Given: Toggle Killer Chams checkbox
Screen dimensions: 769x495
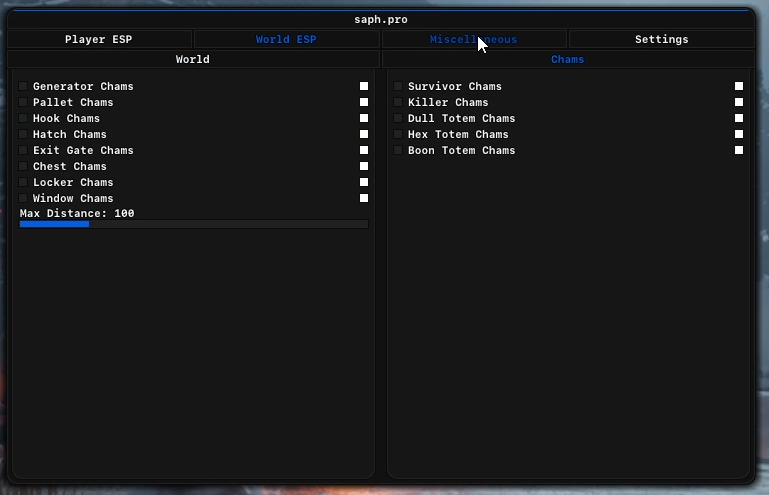Looking at the screenshot, I should click(x=398, y=103).
